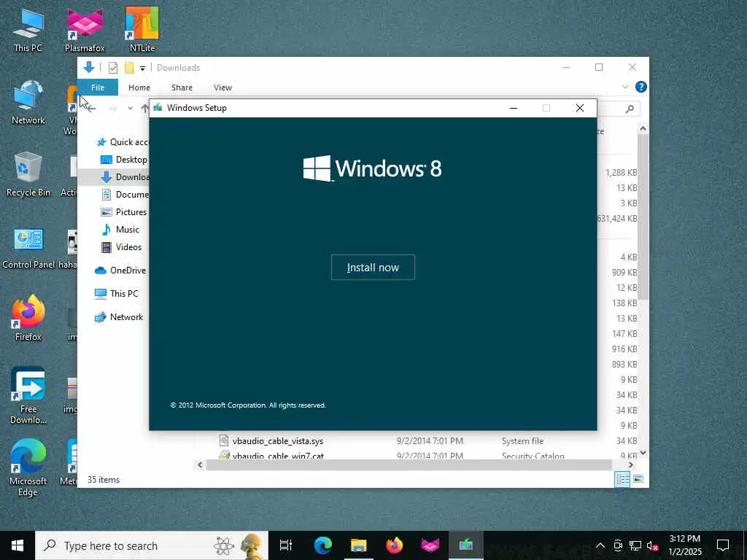Close the Windows Setup window
The height and width of the screenshot is (560, 747).
point(580,108)
